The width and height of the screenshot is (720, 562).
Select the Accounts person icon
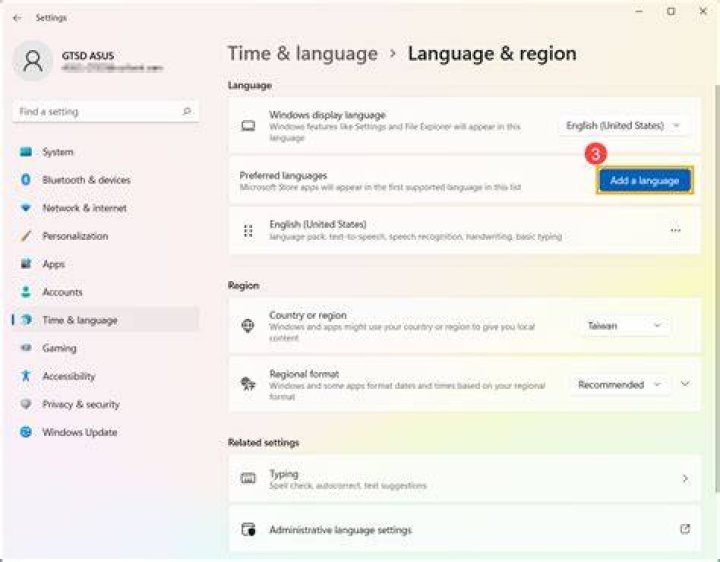point(26,292)
